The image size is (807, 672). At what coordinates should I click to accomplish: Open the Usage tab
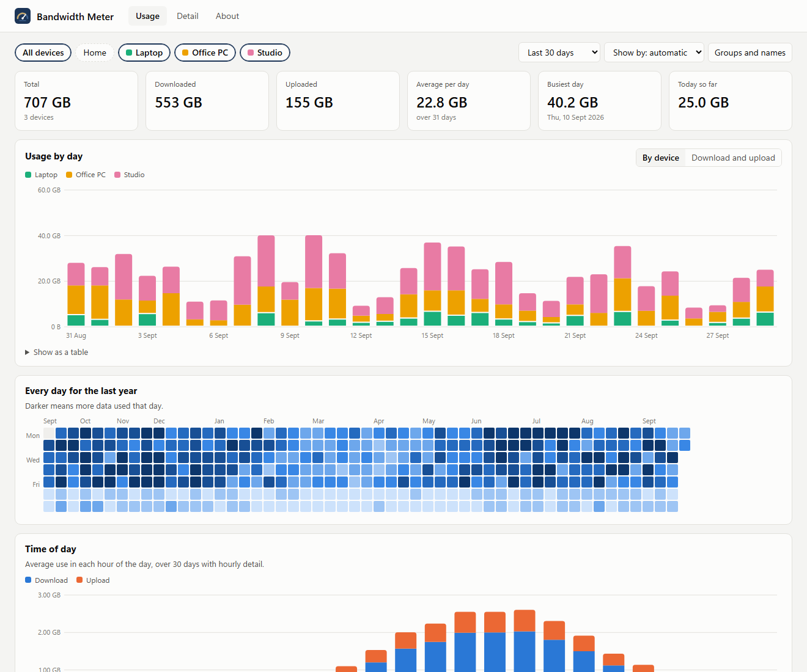point(147,16)
